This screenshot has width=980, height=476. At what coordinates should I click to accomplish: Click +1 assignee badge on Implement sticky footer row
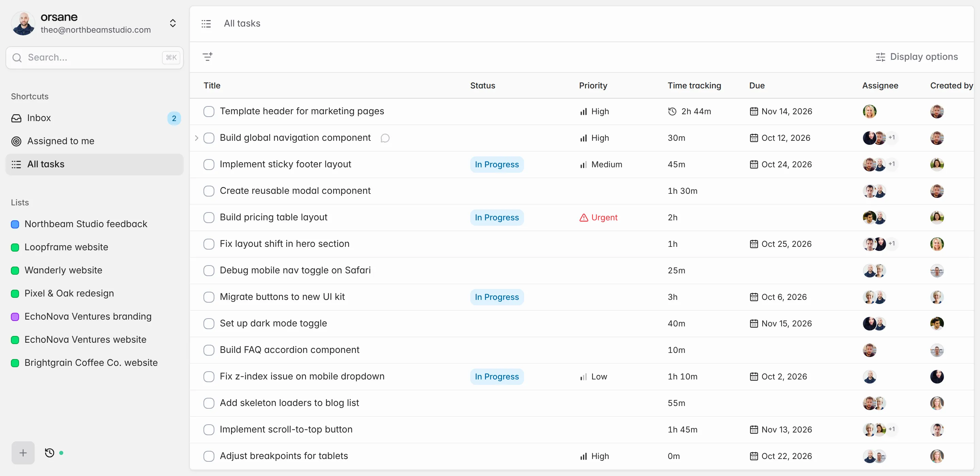892,164
